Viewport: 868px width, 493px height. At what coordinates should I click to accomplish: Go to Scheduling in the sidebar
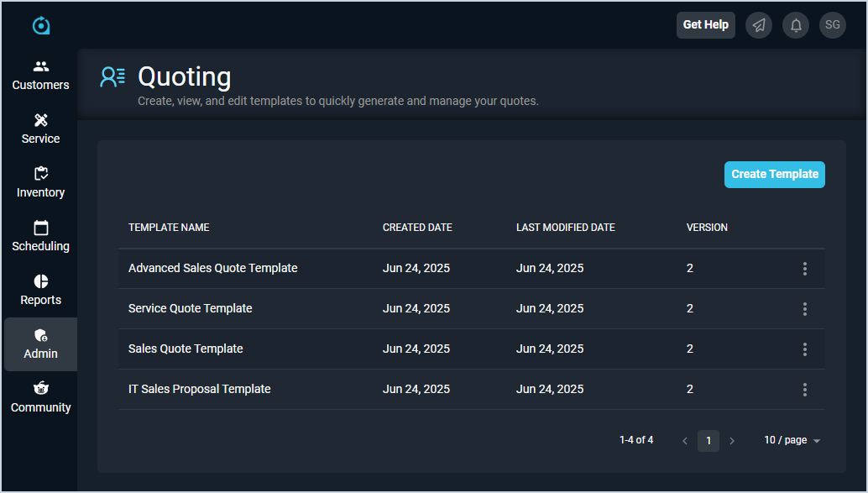tap(40, 237)
